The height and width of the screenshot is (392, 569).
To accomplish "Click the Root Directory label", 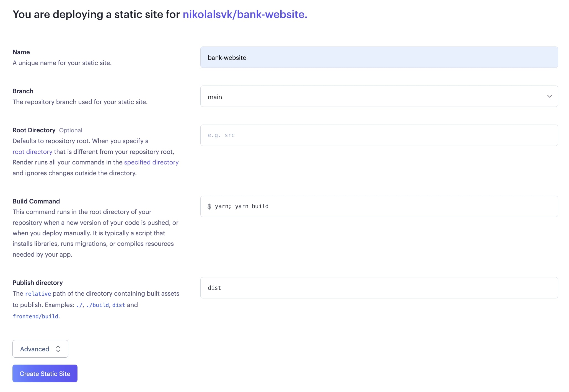I will 34,130.
